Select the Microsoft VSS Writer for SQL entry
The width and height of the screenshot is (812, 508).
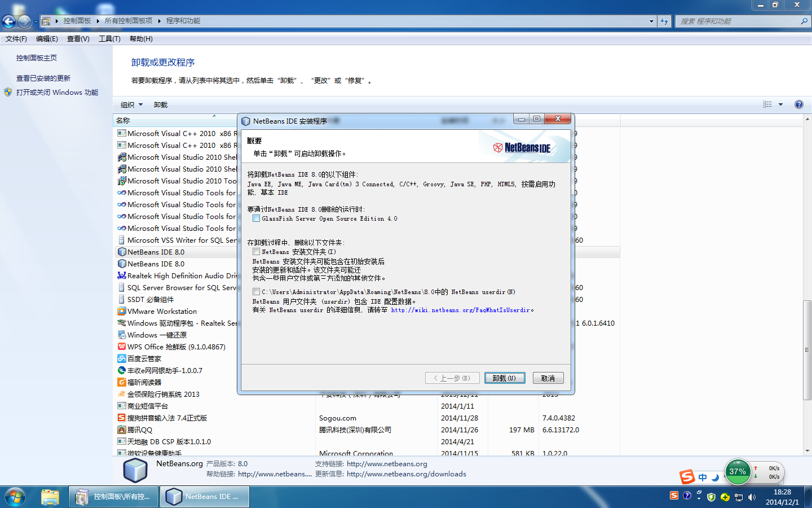[x=176, y=240]
